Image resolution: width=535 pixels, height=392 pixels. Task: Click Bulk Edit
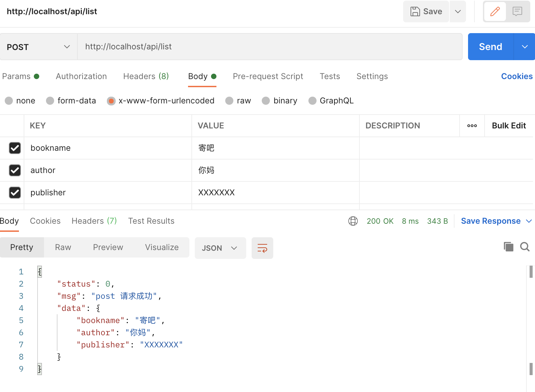(509, 126)
